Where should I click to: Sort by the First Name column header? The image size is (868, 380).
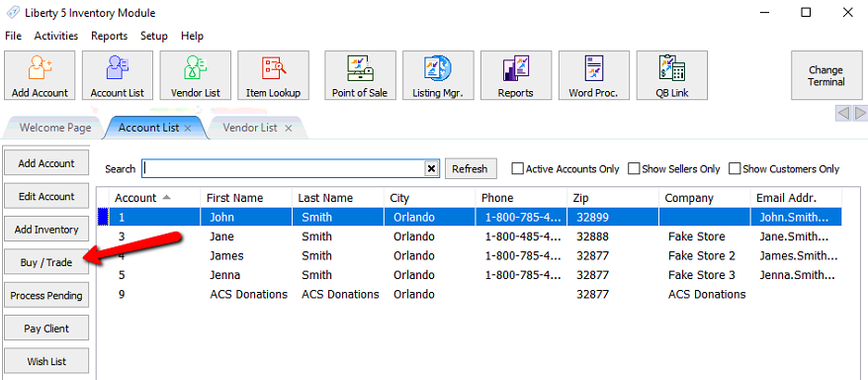[246, 198]
